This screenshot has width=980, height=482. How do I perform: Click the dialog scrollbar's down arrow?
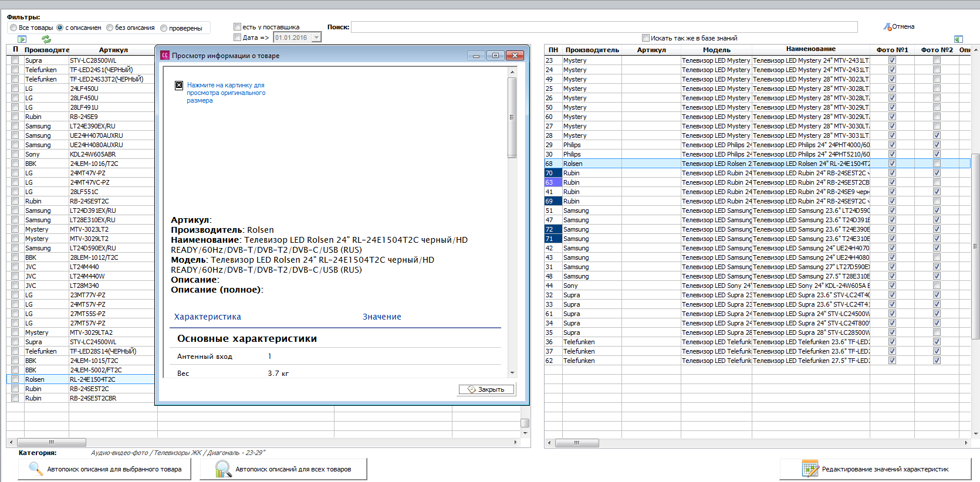coord(512,373)
